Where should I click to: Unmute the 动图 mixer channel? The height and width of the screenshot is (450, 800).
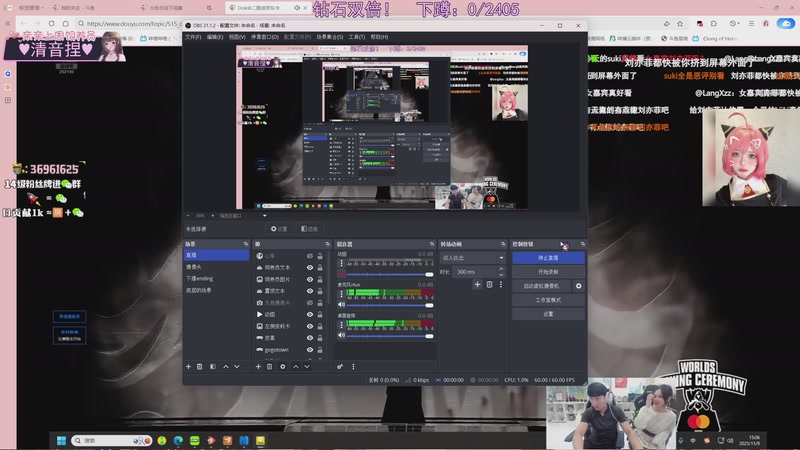[341, 274]
